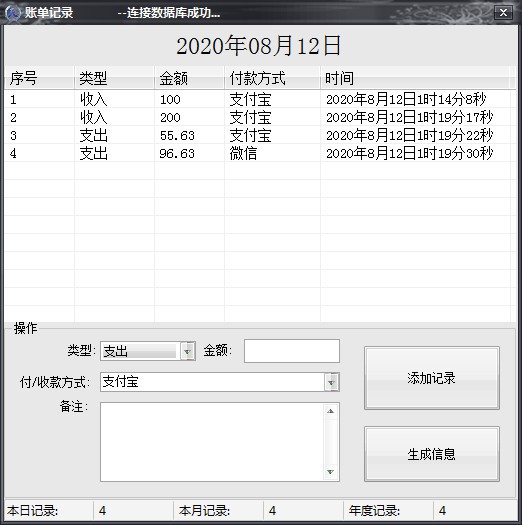This screenshot has height=525, width=522.
Task: Click inside the 备注 text area
Action: (213, 442)
